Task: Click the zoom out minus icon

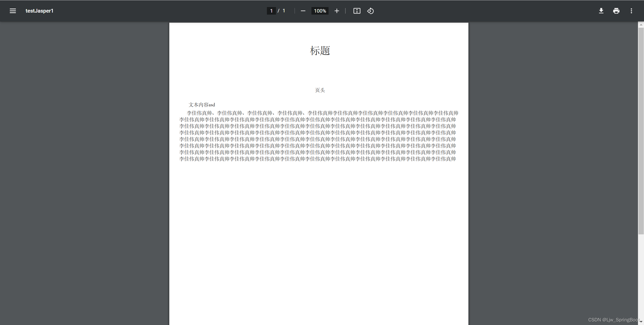Action: tap(303, 11)
